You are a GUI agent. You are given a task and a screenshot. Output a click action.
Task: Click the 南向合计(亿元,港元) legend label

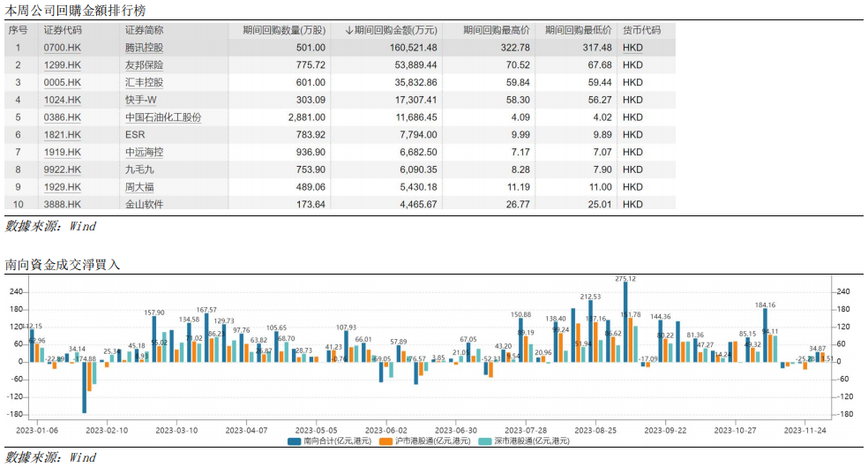click(x=337, y=441)
